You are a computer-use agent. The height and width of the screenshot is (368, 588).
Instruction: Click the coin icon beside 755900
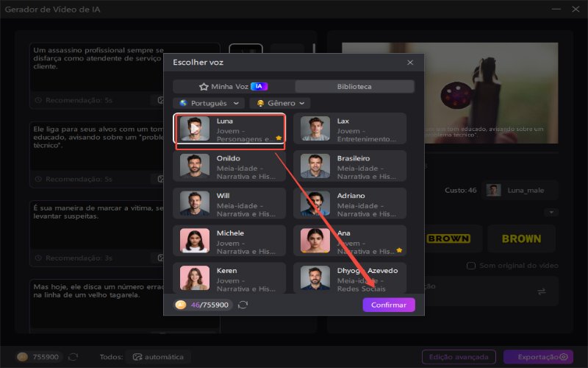[x=23, y=357]
